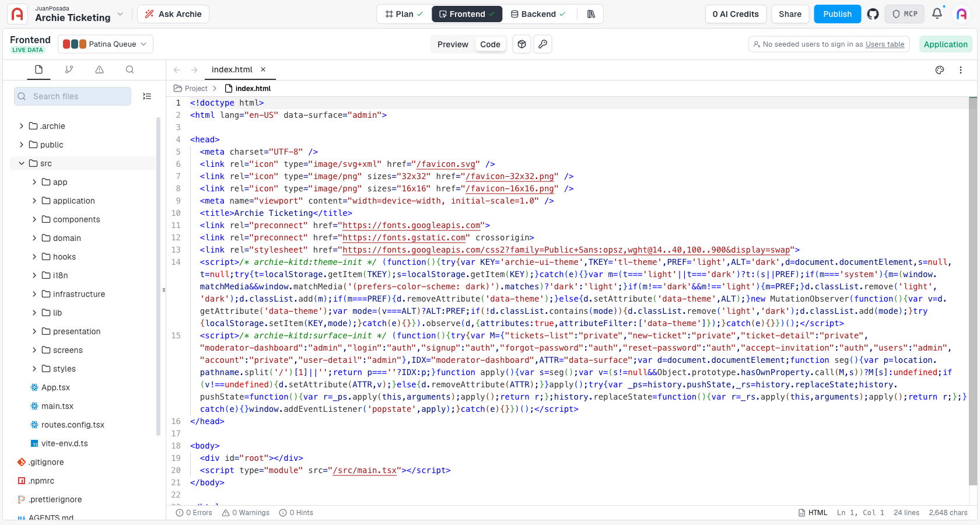
Task: Click the Publish button
Action: (837, 14)
